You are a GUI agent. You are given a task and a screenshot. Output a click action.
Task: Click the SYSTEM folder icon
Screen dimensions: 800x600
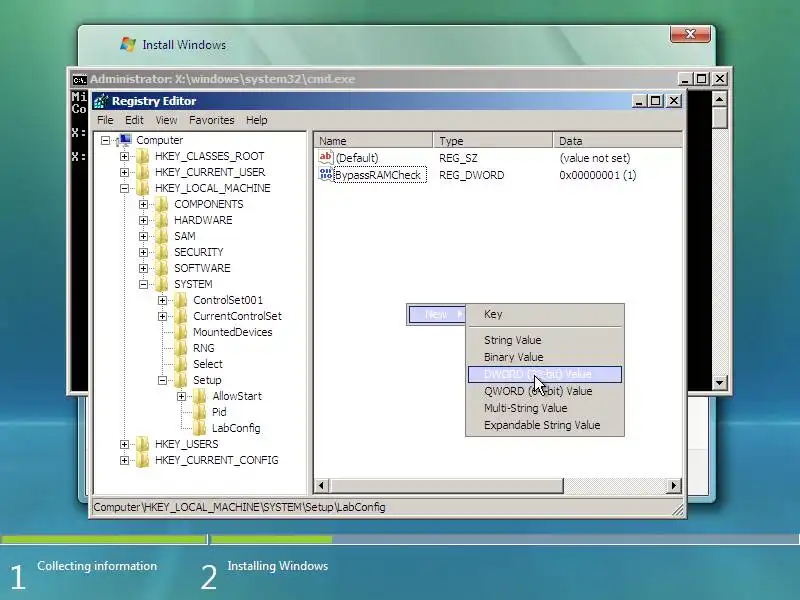coord(162,284)
